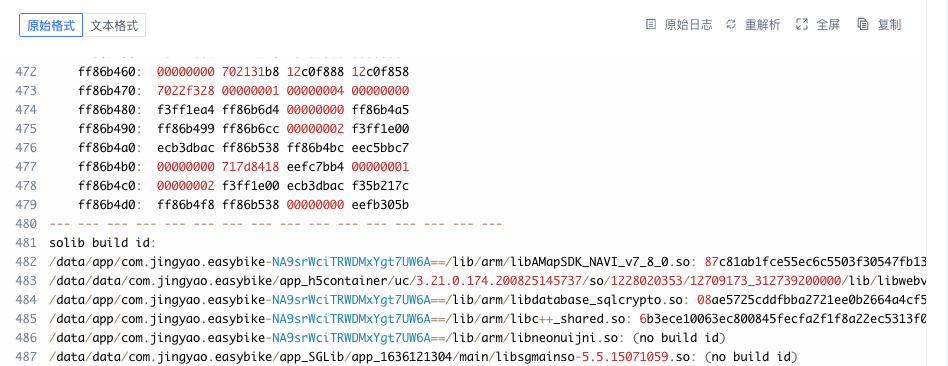This screenshot has width=948, height=366.
Task: Switch to 文本格式 tab
Action: pos(114,25)
